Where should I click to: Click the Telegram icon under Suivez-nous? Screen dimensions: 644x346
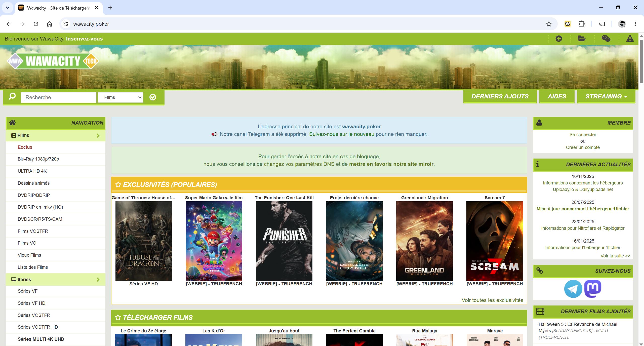pyautogui.click(x=573, y=289)
